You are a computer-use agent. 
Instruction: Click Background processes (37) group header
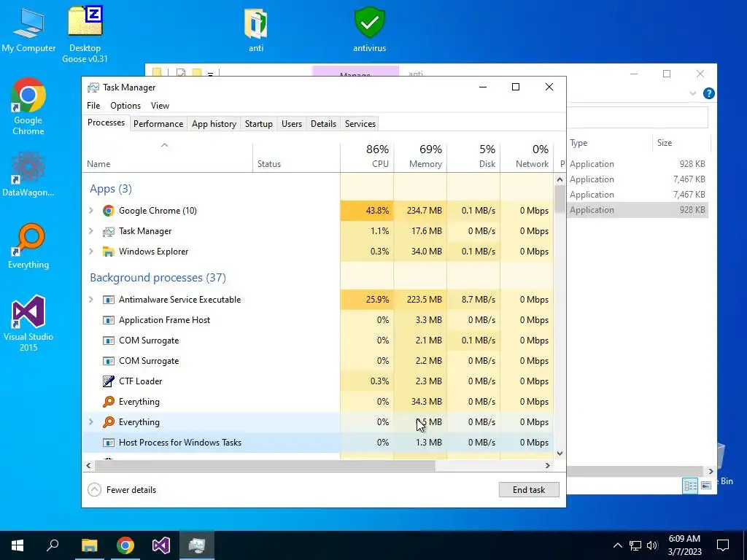click(x=158, y=278)
